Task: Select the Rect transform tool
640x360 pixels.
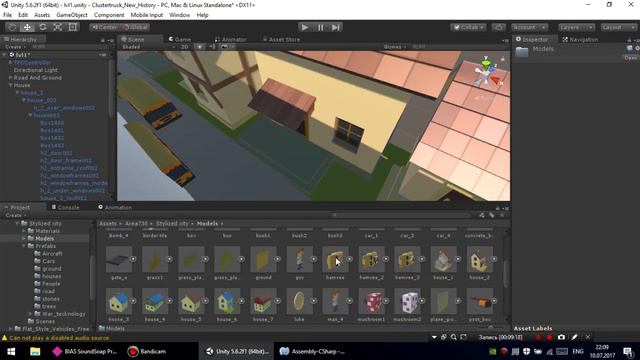Action: click(x=73, y=27)
